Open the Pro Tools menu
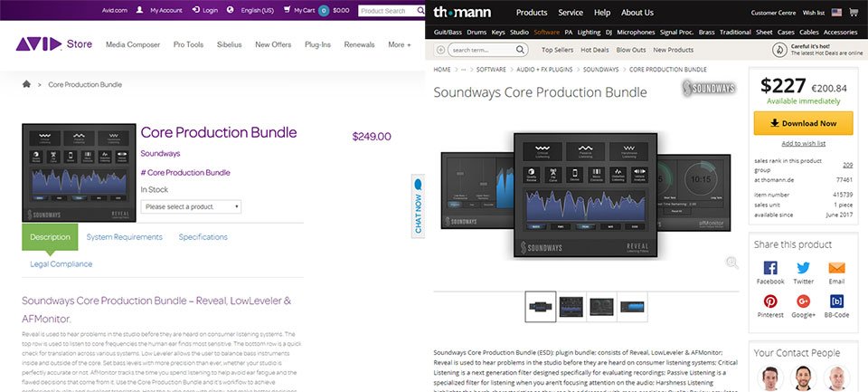This screenshot has height=392, width=868. click(188, 44)
